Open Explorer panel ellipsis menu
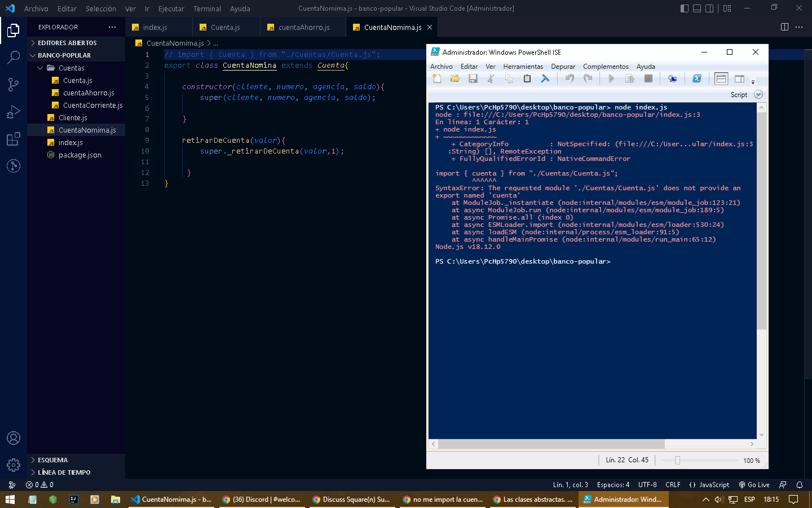This screenshot has height=508, width=812. pyautogui.click(x=112, y=27)
